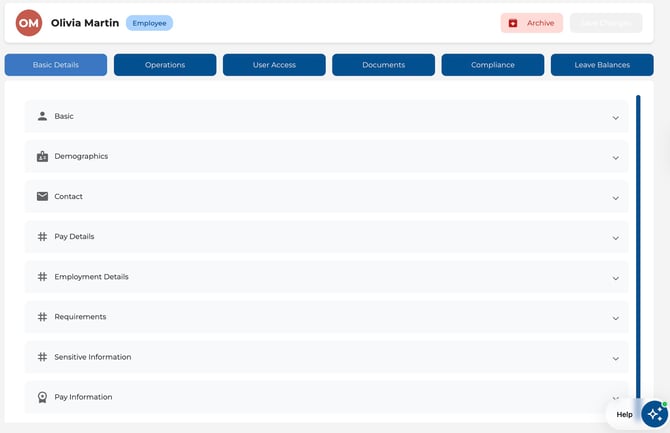Click the hash icon beside Employment Details
670x433 pixels.
tap(42, 277)
